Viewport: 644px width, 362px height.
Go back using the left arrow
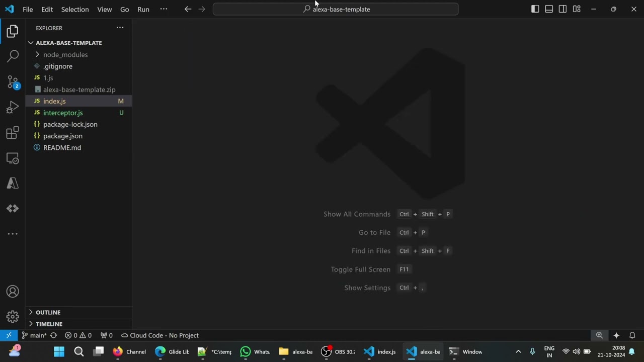[188, 9]
